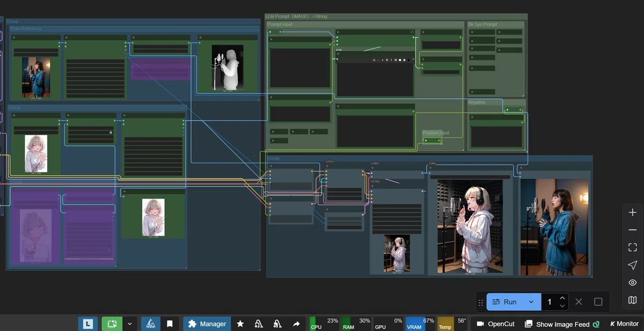This screenshot has height=331, width=644.
Task: Click the Run button to queue
Action: pos(504,302)
